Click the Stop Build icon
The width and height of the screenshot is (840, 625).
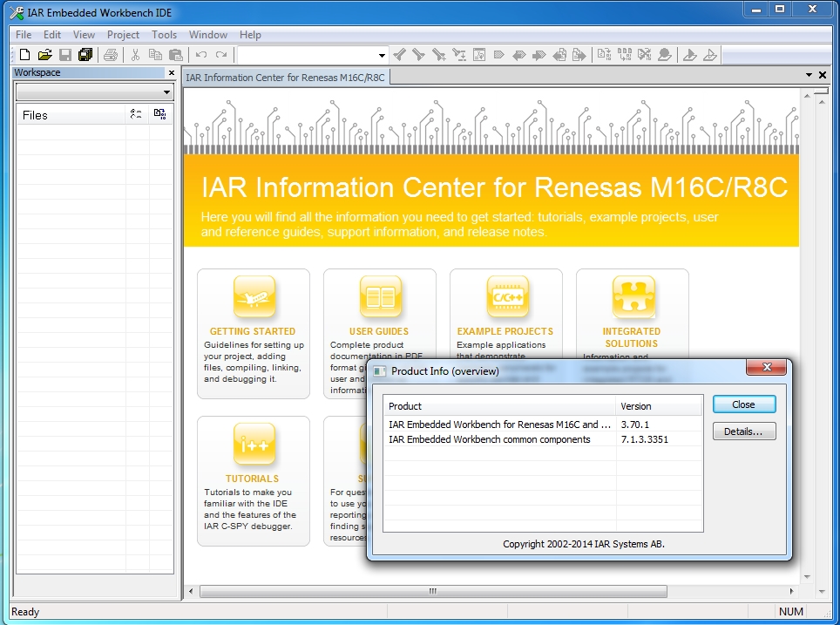pos(645,55)
